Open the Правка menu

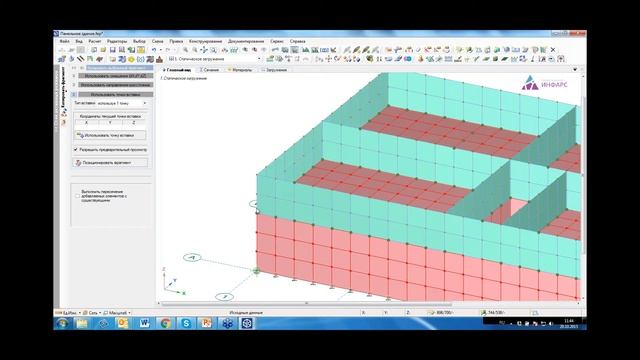tap(176, 41)
